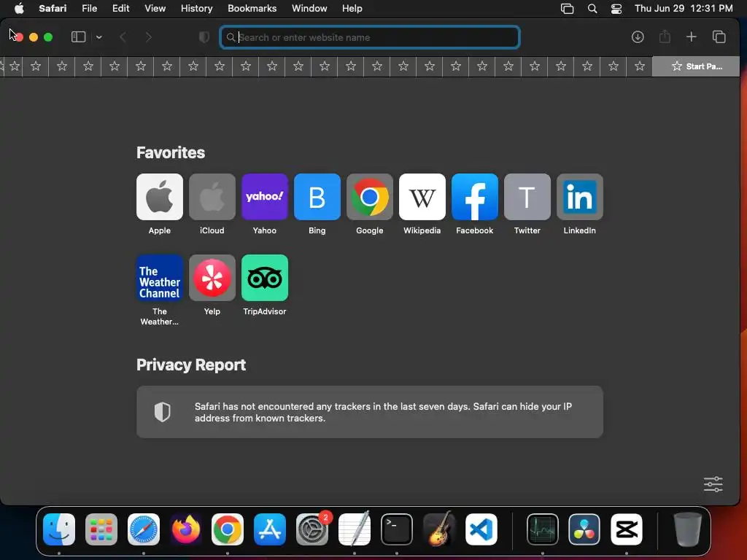Screen dimensions: 747x560
Task: Open the Facebook favorite
Action: click(474, 197)
